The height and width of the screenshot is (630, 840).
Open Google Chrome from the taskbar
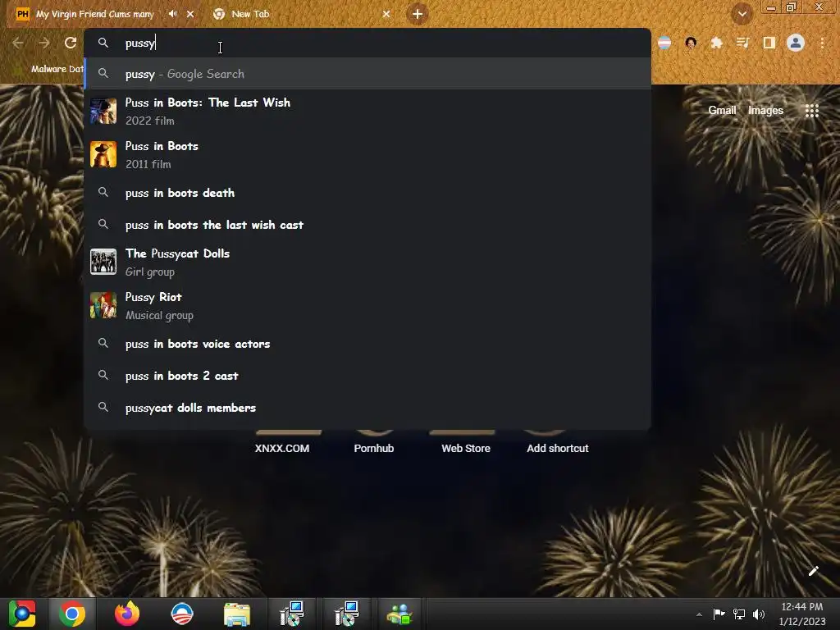[72, 614]
